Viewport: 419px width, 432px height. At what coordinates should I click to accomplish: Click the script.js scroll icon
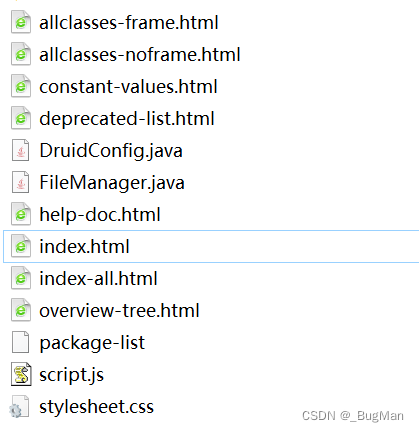pos(21,374)
